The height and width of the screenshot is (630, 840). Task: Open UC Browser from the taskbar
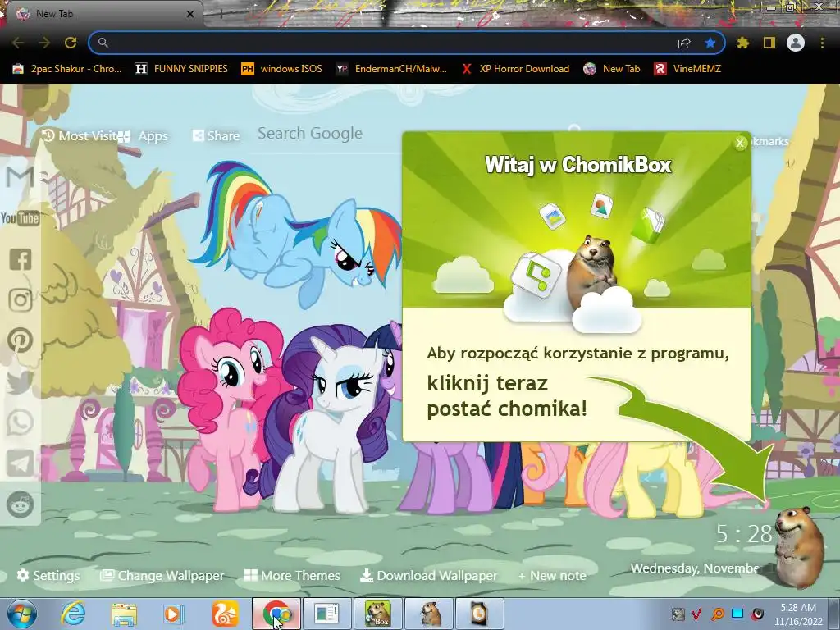point(225,614)
